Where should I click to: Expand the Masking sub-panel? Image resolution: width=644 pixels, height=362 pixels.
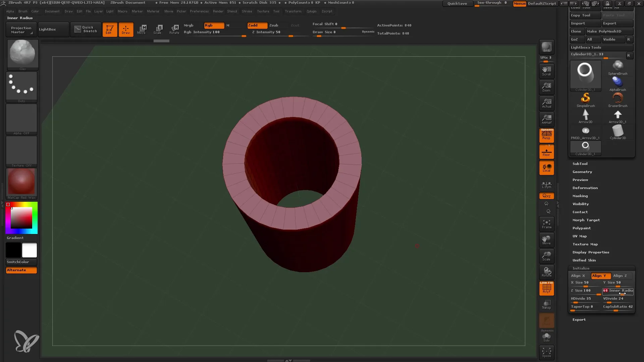click(580, 196)
